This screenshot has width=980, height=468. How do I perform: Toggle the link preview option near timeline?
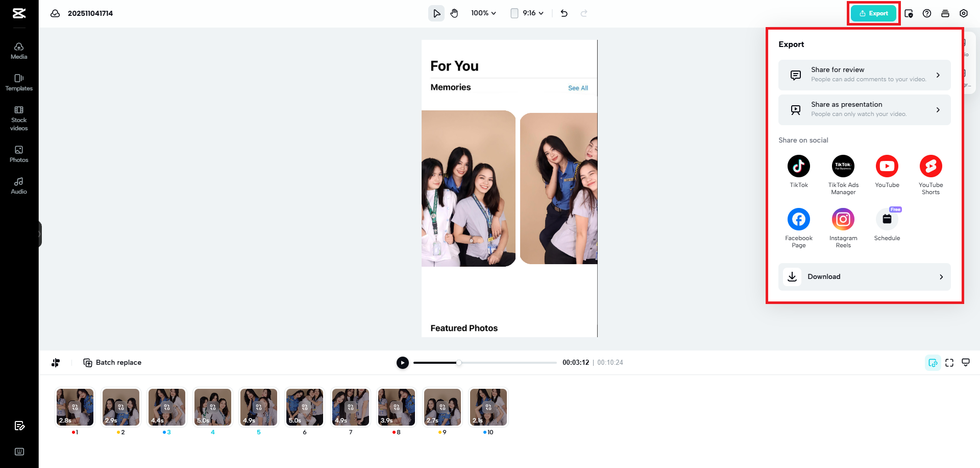point(933,362)
